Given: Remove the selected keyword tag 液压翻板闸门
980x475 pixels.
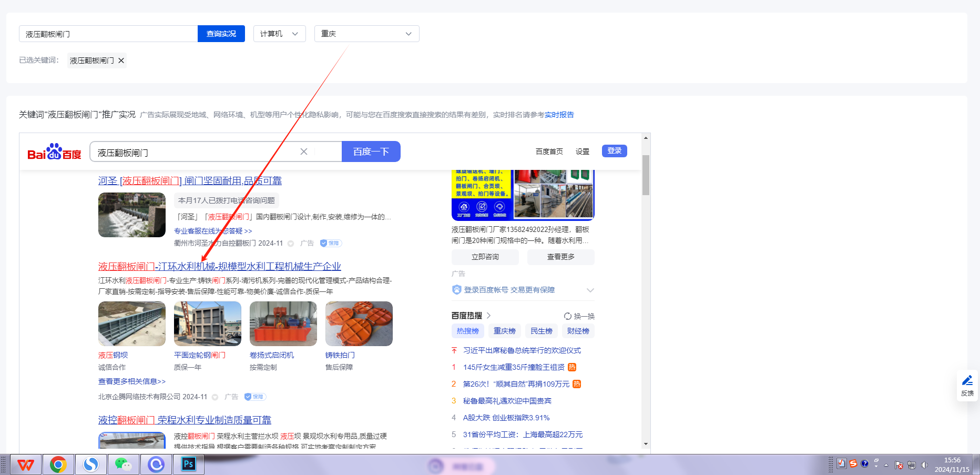Looking at the screenshot, I should [121, 60].
